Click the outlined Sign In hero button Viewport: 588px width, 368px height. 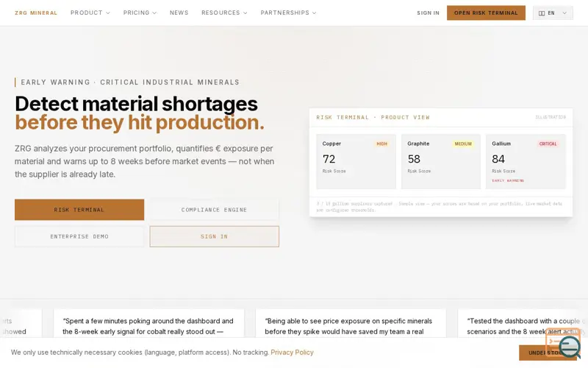(214, 236)
